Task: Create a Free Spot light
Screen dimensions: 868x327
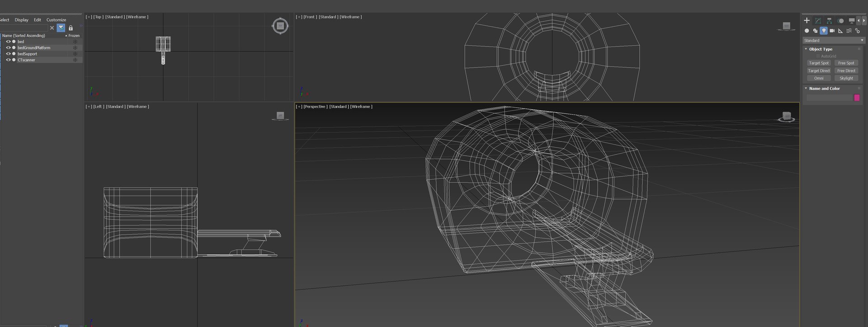Action: (x=846, y=63)
